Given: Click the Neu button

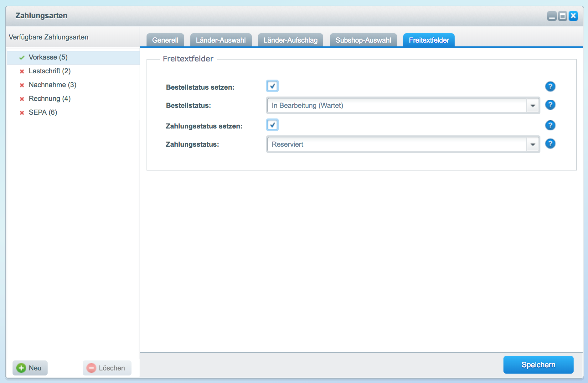Looking at the screenshot, I should coord(30,368).
